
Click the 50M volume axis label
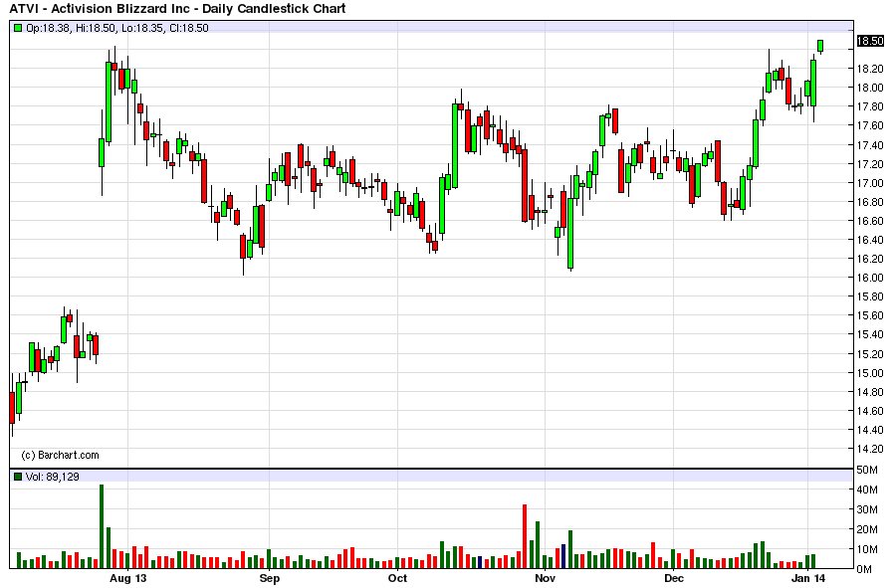pyautogui.click(x=867, y=471)
